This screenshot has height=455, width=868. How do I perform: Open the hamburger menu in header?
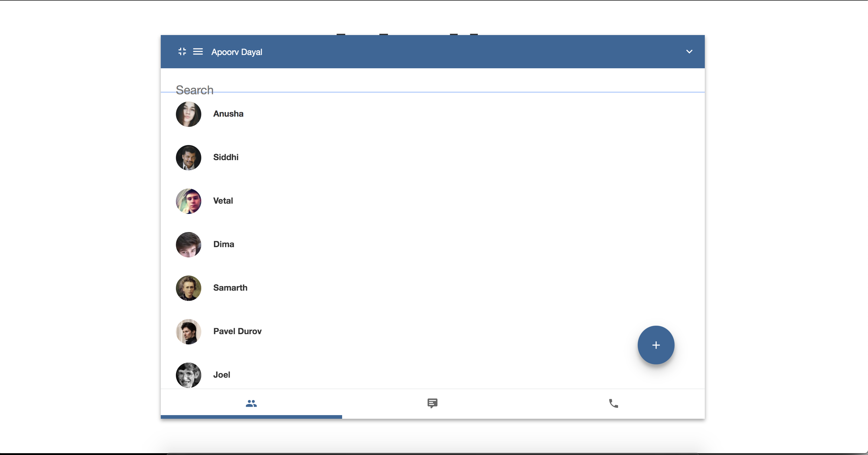click(x=198, y=52)
